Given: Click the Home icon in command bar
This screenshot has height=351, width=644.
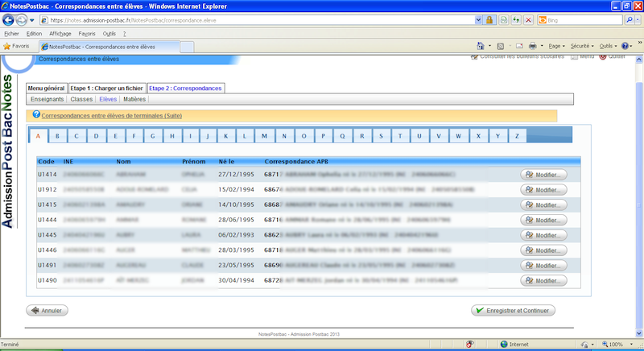Looking at the screenshot, I should (480, 47).
